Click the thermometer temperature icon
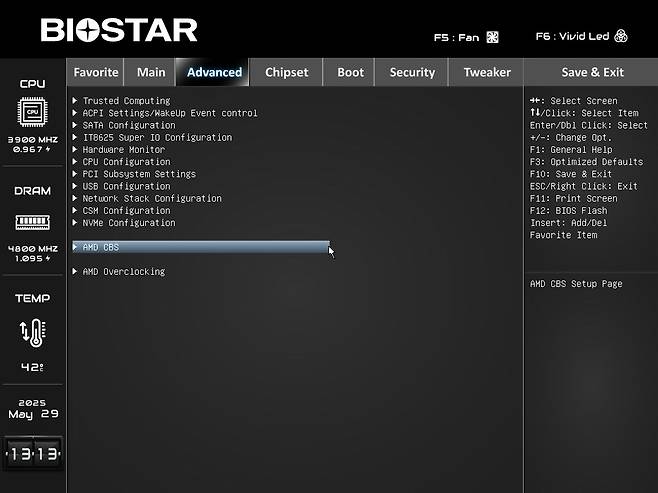This screenshot has height=493, width=658. point(33,333)
